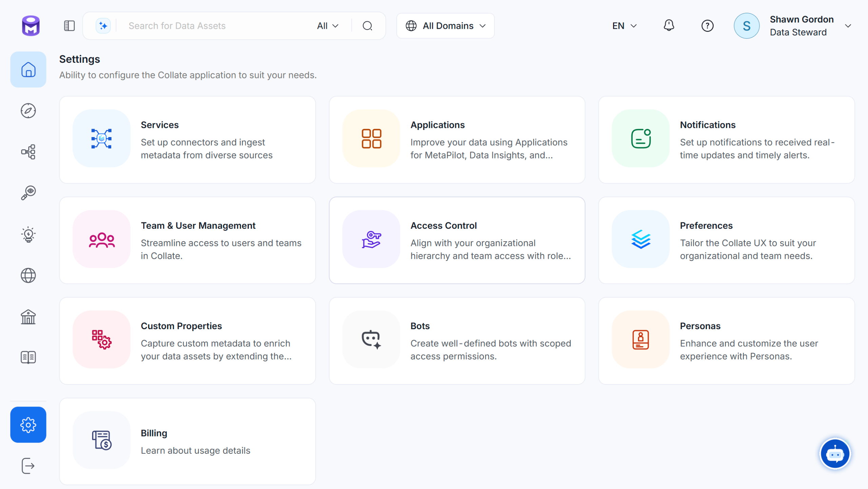Click the logout icon in sidebar
This screenshot has width=868, height=489.
pyautogui.click(x=28, y=466)
